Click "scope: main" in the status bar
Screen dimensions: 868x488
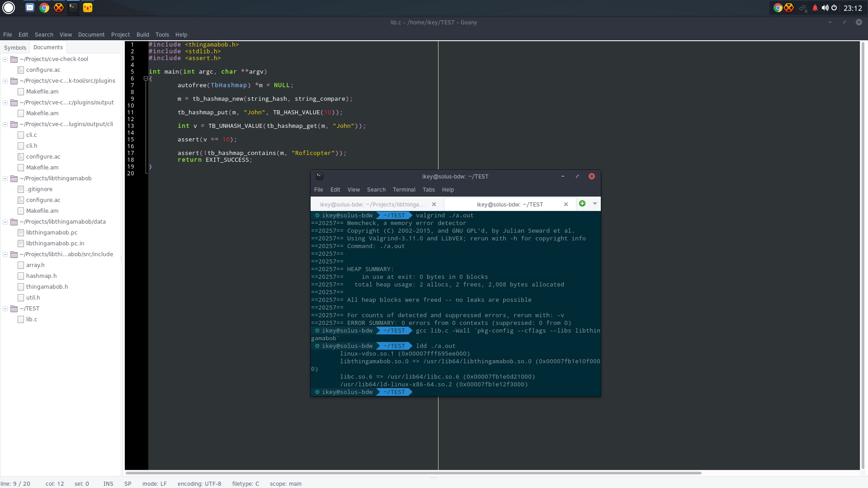click(286, 483)
